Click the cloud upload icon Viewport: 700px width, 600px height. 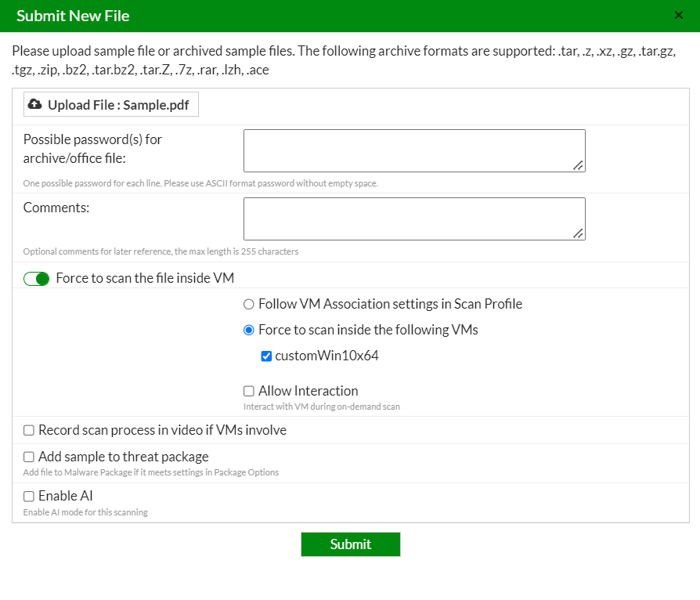pyautogui.click(x=35, y=104)
